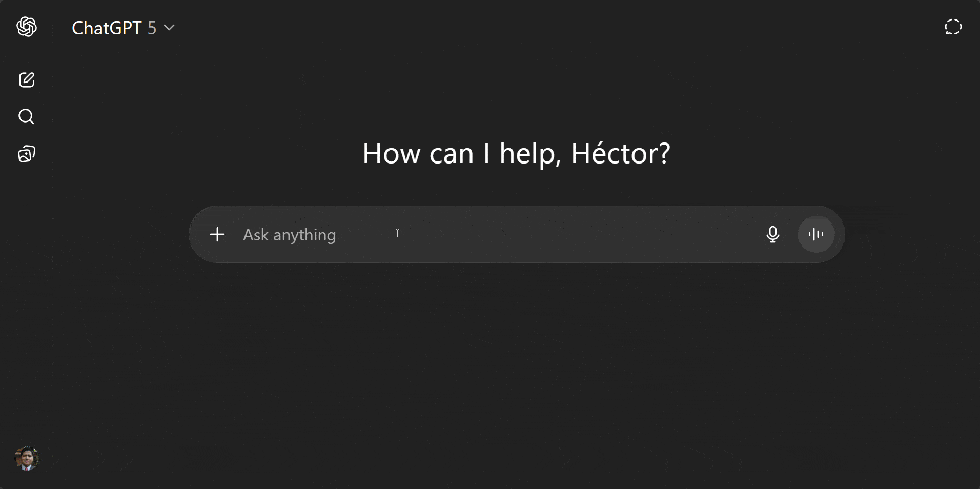Open the chat search tool
The width and height of the screenshot is (980, 489).
click(x=26, y=117)
